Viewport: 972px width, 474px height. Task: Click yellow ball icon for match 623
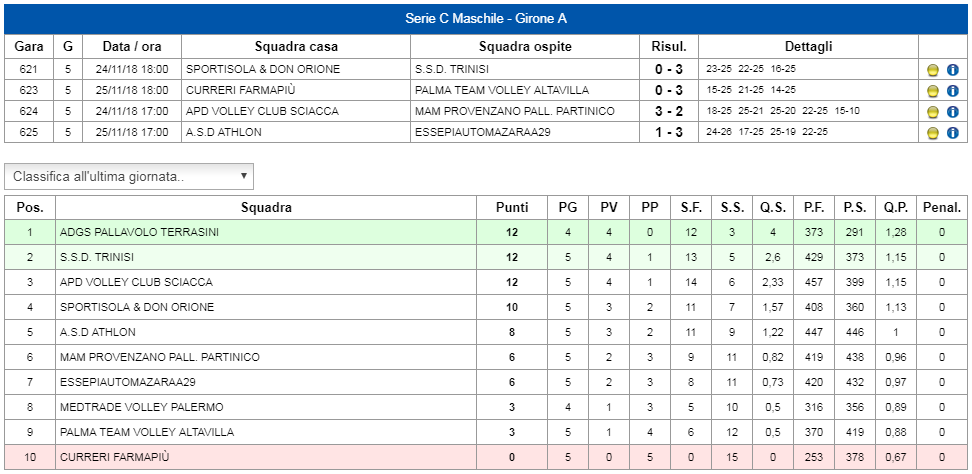(932, 91)
